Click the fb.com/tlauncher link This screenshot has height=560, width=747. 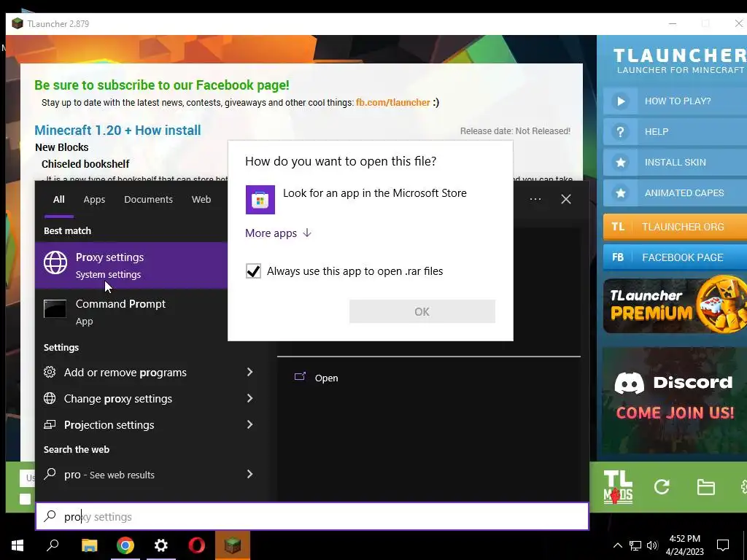click(x=393, y=102)
